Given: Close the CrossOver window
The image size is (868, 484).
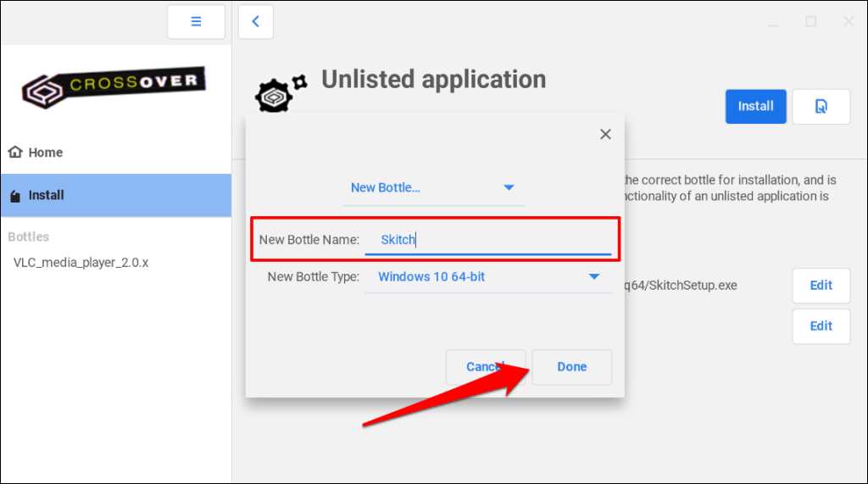Looking at the screenshot, I should click(849, 21).
